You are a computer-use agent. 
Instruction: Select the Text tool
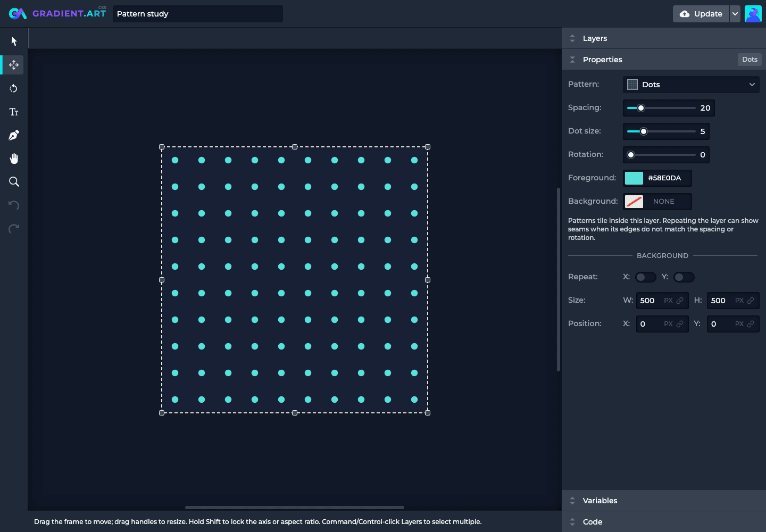click(x=14, y=112)
